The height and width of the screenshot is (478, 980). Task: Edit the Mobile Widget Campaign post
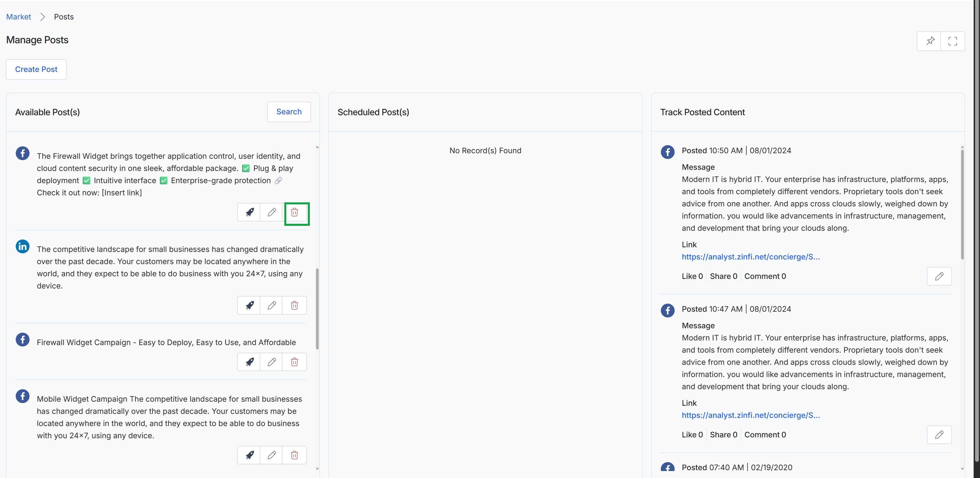[x=272, y=455]
